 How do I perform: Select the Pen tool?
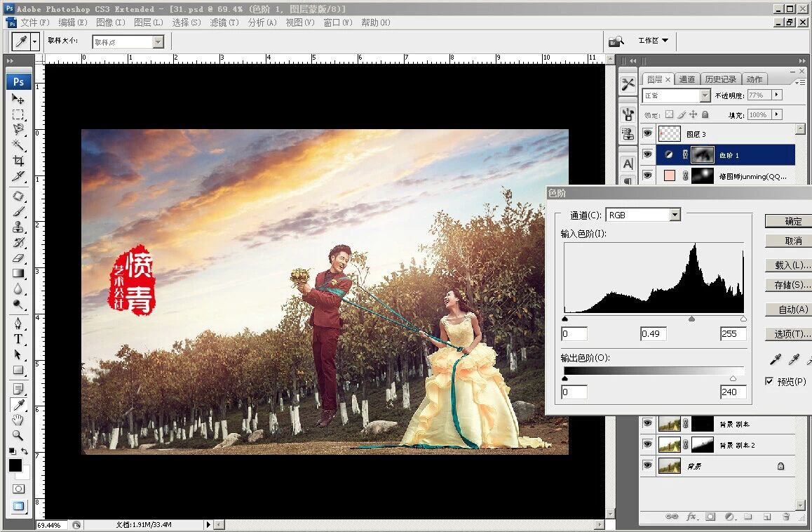tap(18, 324)
